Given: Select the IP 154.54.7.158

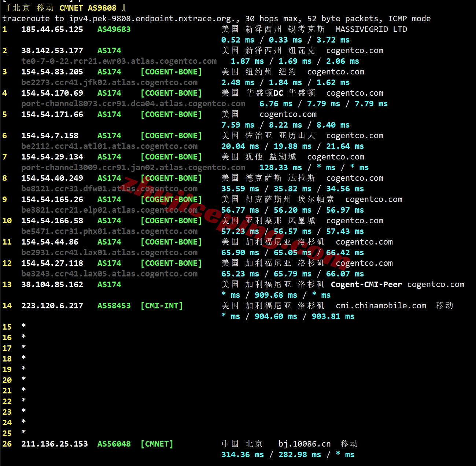Looking at the screenshot, I should [x=50, y=136].
